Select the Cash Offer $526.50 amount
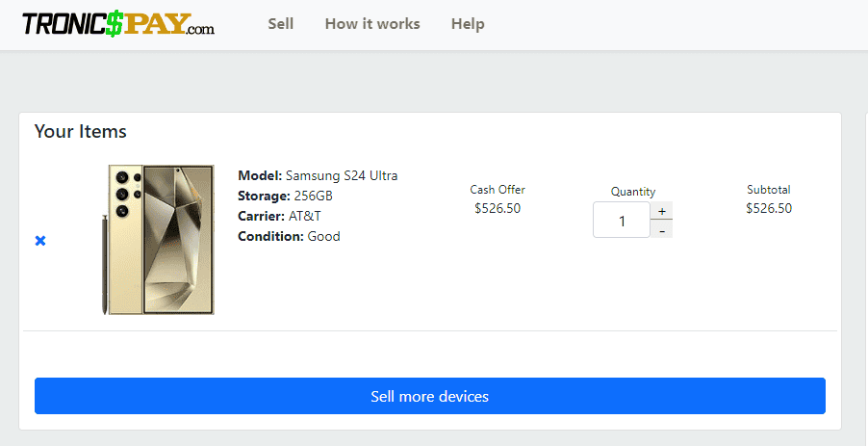Screen dimensions: 868x446 click(x=498, y=208)
